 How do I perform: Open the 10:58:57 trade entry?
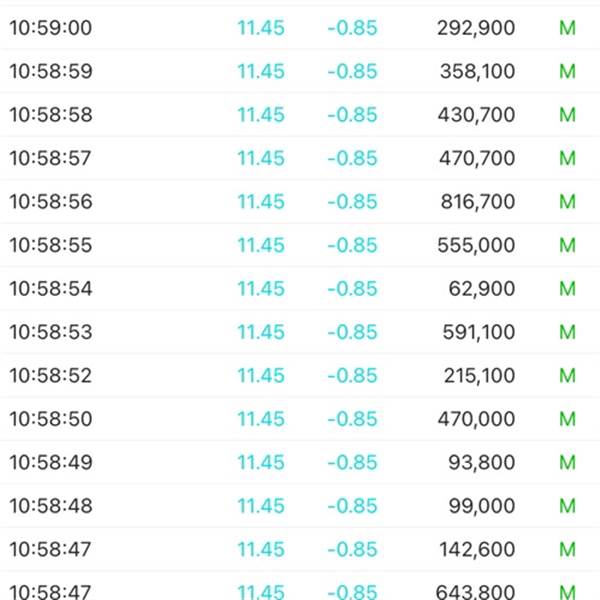(x=300, y=158)
